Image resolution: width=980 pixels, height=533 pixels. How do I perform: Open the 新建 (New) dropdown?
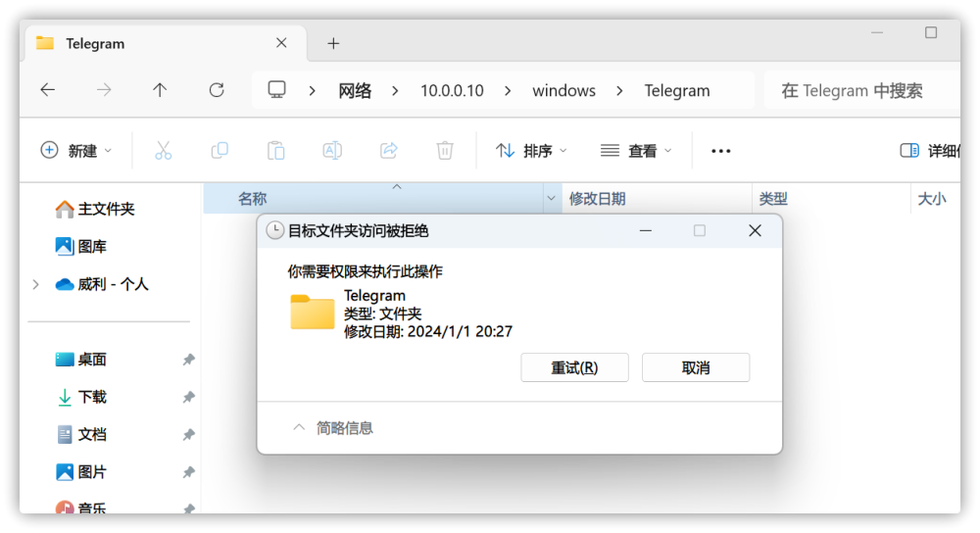point(75,151)
